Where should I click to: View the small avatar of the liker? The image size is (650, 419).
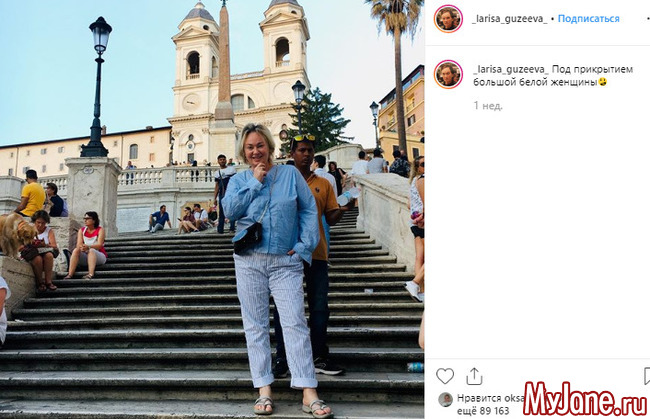pos(445,400)
